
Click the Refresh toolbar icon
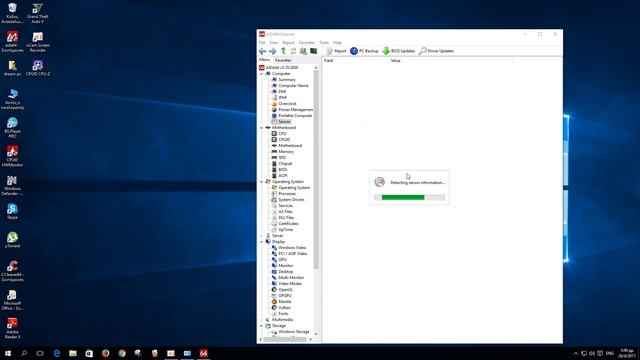pos(293,51)
